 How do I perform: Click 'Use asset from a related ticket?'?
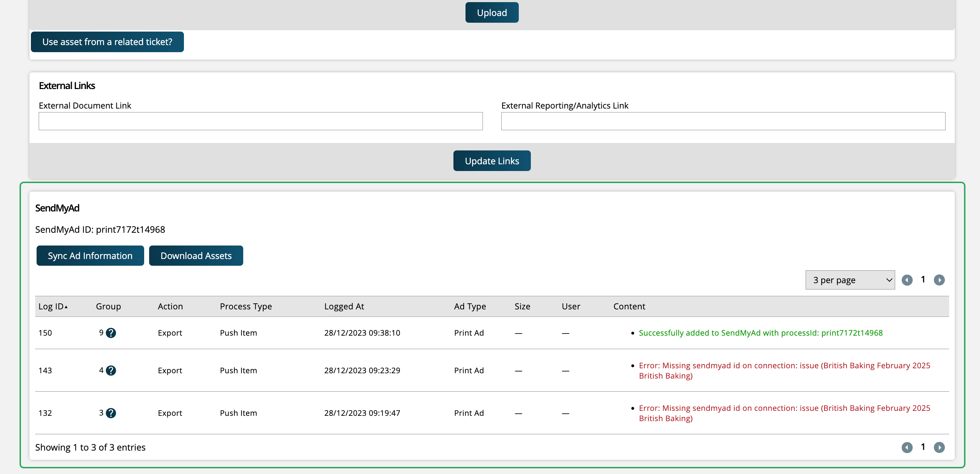(x=107, y=42)
